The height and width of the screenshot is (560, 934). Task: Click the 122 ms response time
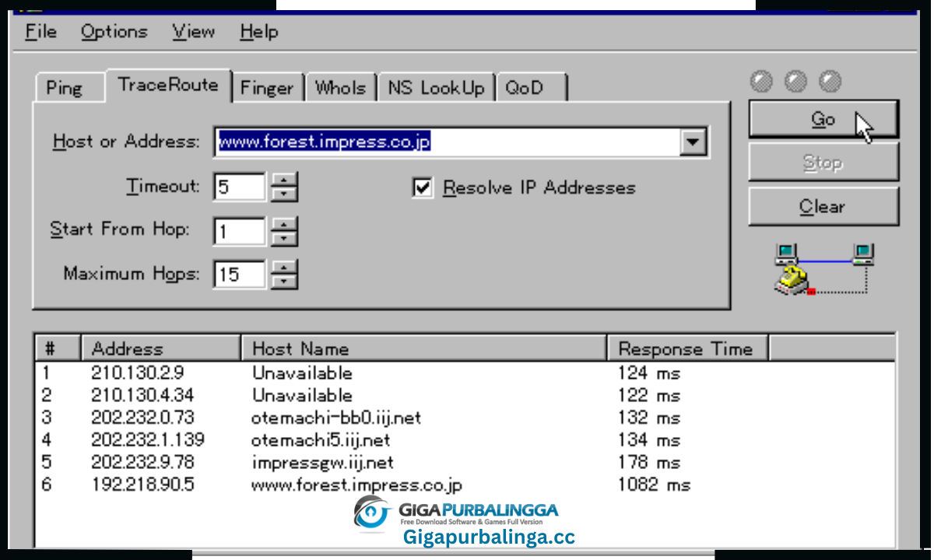(x=649, y=395)
